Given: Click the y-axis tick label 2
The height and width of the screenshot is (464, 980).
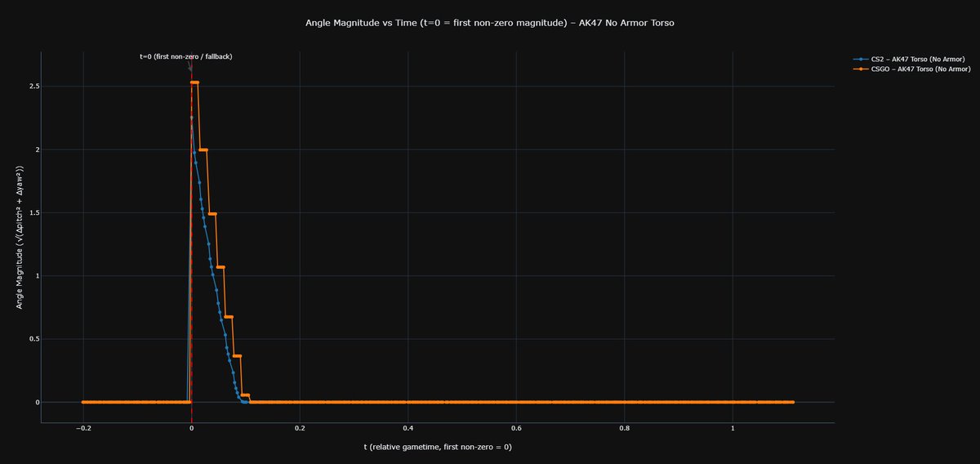Looking at the screenshot, I should (x=38, y=149).
